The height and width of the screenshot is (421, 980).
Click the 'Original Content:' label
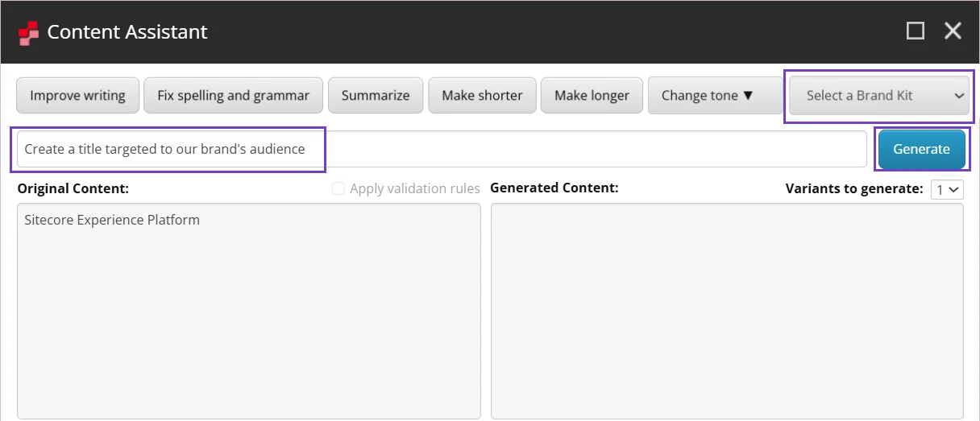click(x=73, y=188)
